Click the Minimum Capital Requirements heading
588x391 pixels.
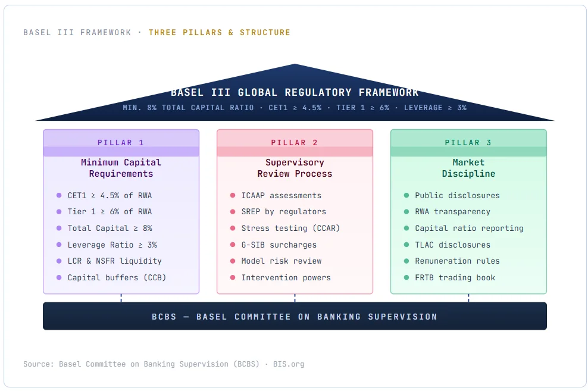tap(121, 168)
